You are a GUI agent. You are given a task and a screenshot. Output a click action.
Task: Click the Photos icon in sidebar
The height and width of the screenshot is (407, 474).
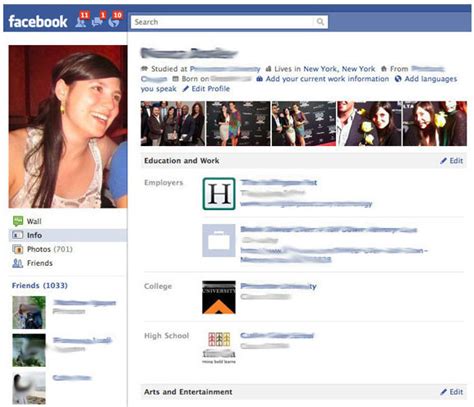(18, 249)
